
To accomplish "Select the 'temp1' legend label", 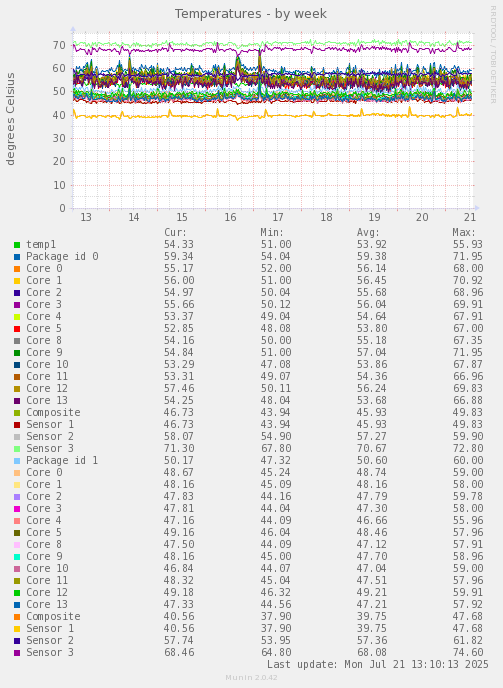I will (x=41, y=244).
